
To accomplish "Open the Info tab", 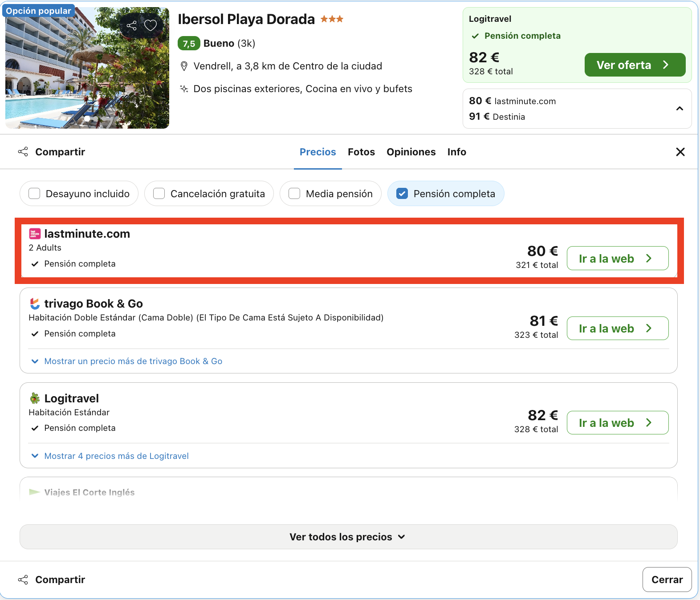I will click(457, 152).
